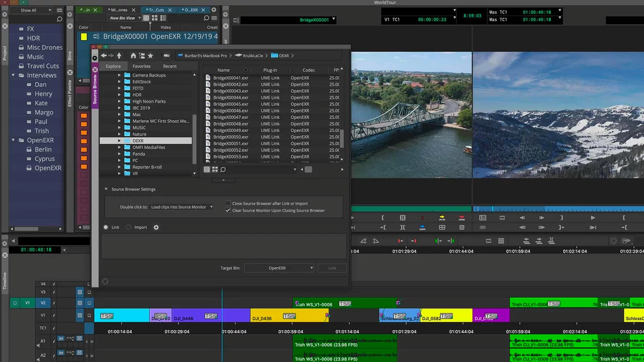Go to home location in Source Browser
644x362 pixels.
(133, 56)
